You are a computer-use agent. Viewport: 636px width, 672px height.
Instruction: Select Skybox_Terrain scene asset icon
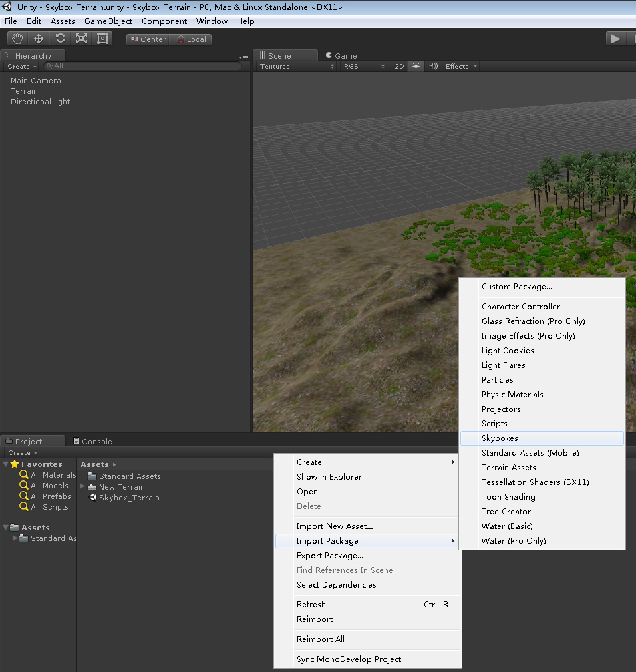pos(92,498)
